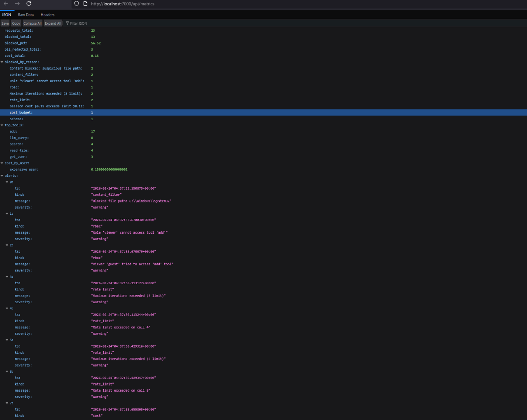
Task: Select the Session cost exceeds limit $0.12 row
Action: [x=263, y=106]
